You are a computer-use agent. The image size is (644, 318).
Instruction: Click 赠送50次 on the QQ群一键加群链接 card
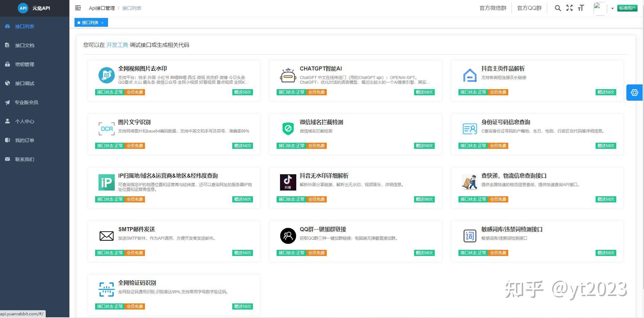click(x=424, y=253)
